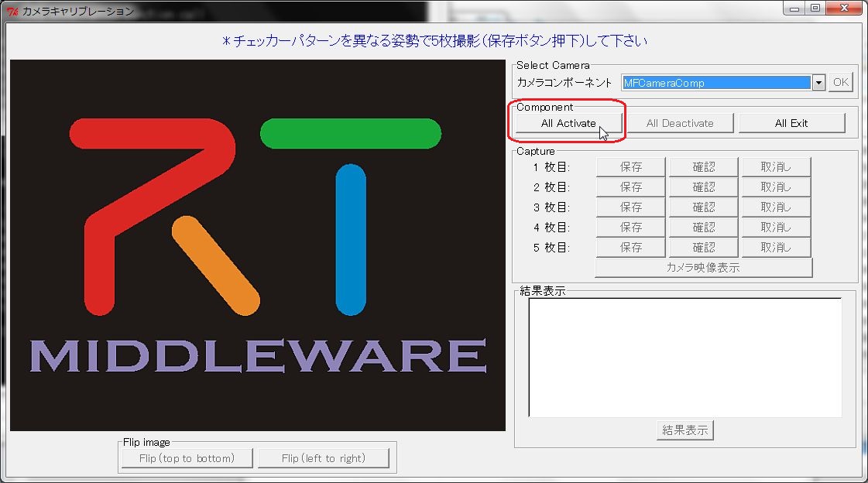Screen dimensions: 868x483
Task: Click the Tk application icon in title bar
Action: (12, 11)
